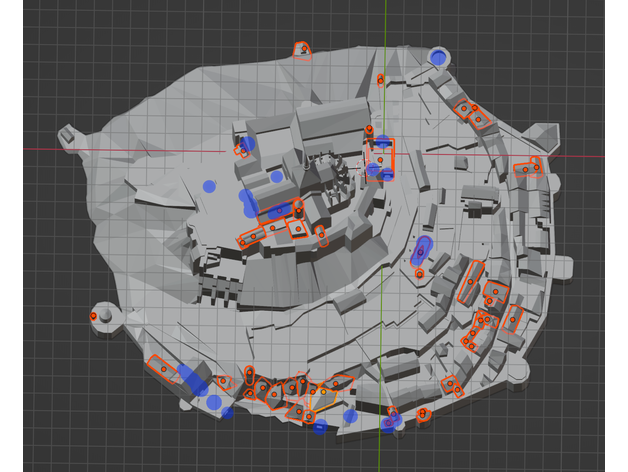Select the pointed bastion on the right end
The image size is (628, 472).
[544, 136]
